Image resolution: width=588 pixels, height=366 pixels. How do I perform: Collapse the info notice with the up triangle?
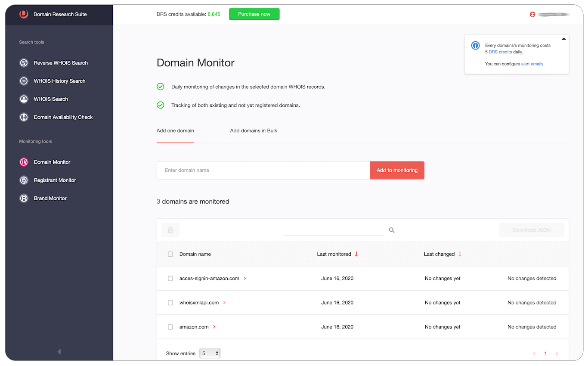[x=563, y=39]
